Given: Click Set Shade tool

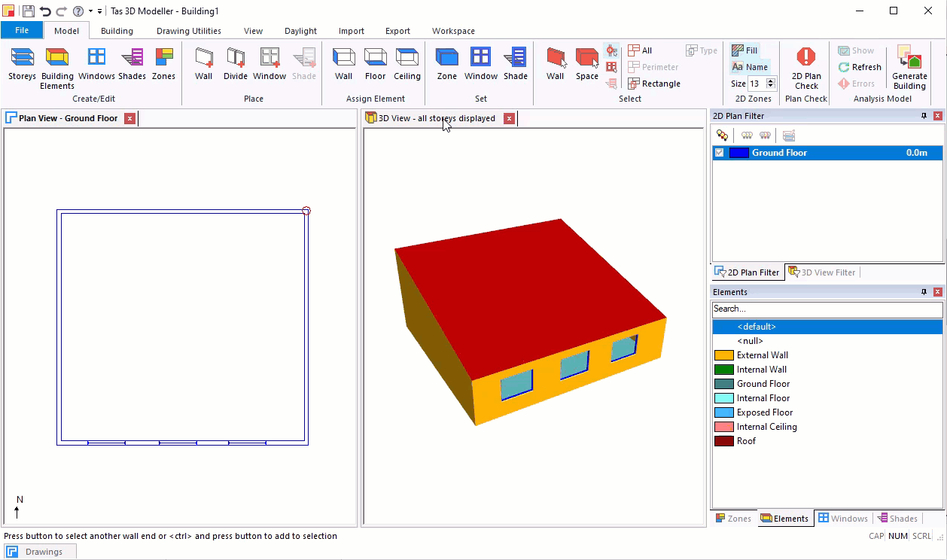Looking at the screenshot, I should 516,64.
